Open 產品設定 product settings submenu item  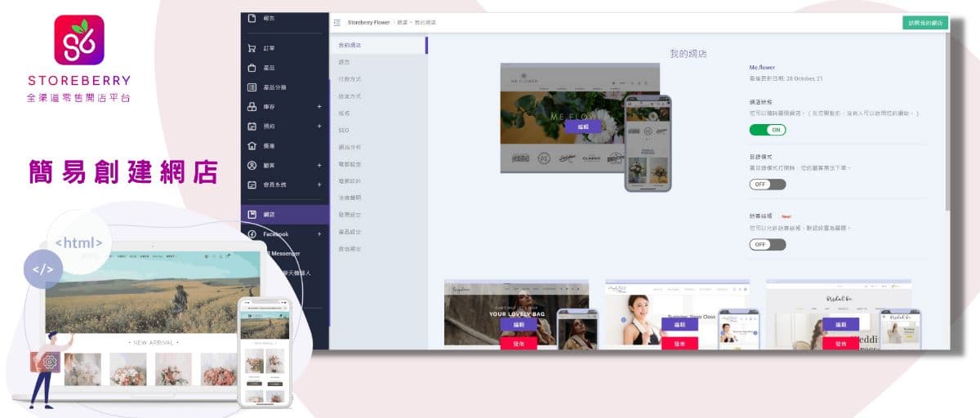pyautogui.click(x=350, y=232)
